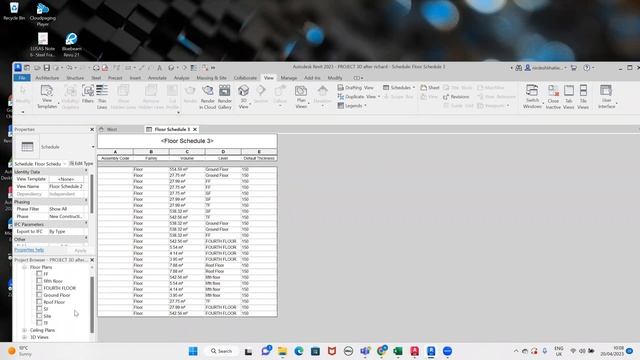Click Close Inactive views
This screenshot has width=640, height=360.
coord(553,97)
